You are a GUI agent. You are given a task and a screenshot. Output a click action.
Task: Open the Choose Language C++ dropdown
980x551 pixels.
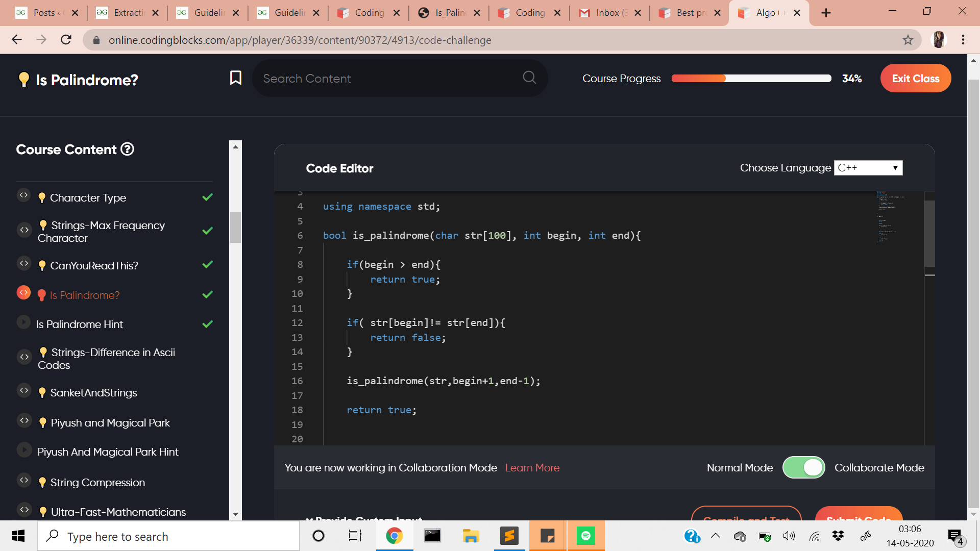868,168
